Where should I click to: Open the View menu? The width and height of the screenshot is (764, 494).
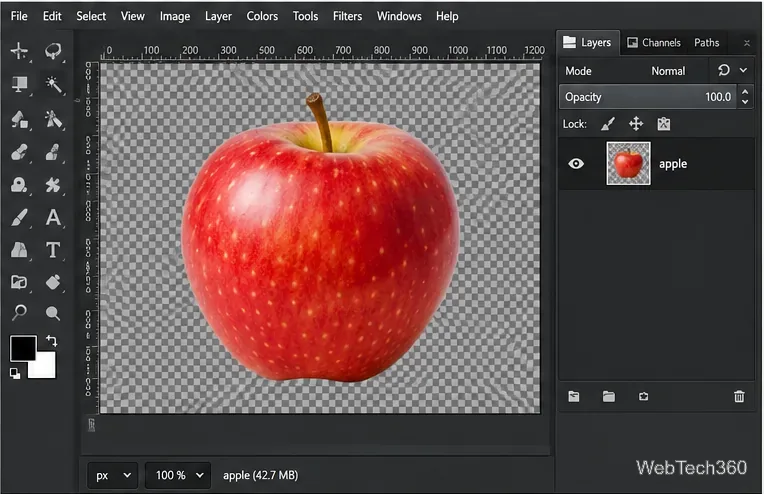(x=133, y=16)
